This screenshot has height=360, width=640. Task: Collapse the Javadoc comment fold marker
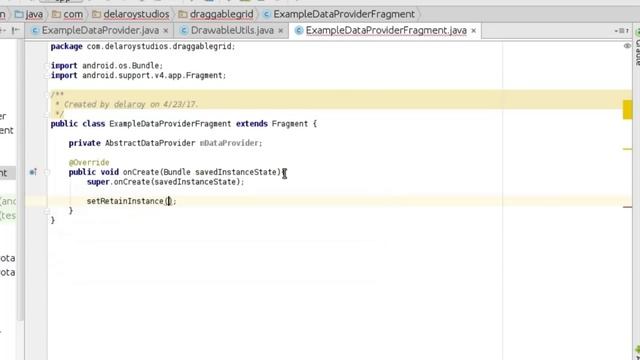47,95
